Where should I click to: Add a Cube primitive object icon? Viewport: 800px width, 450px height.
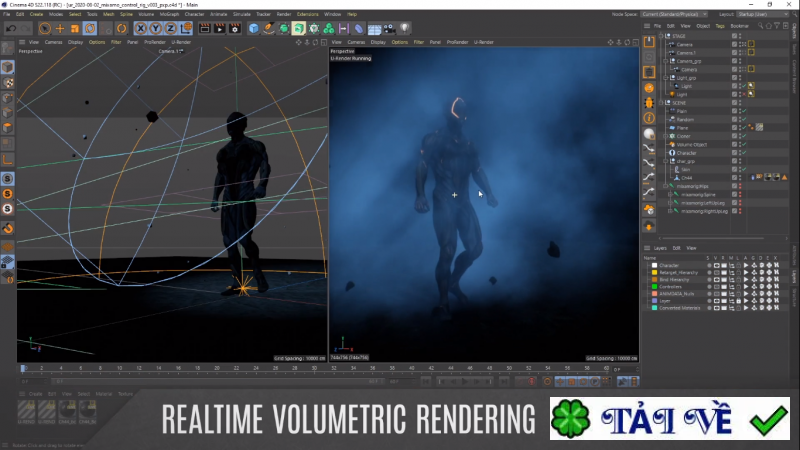coord(254,29)
